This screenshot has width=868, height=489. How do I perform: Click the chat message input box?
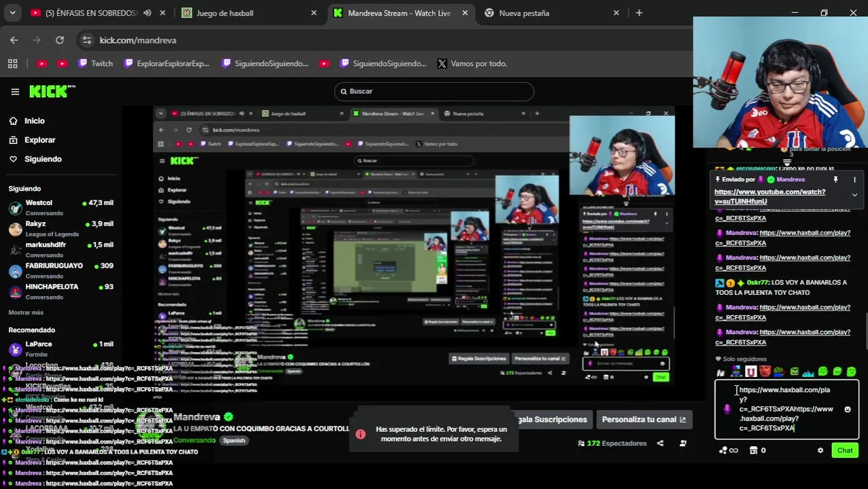point(786,409)
